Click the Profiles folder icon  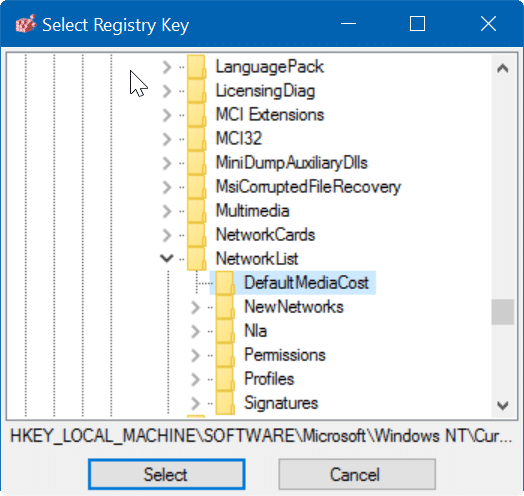tap(225, 379)
